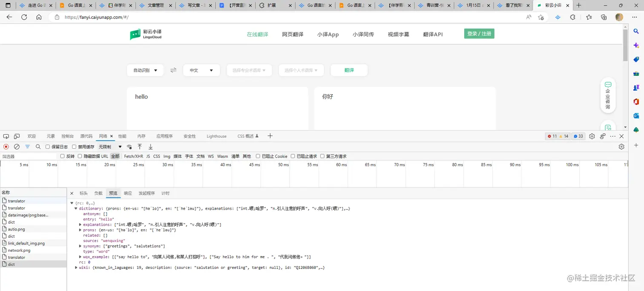The image size is (644, 291).
Task: Click the 登录 / 注册 button
Action: pos(479,34)
